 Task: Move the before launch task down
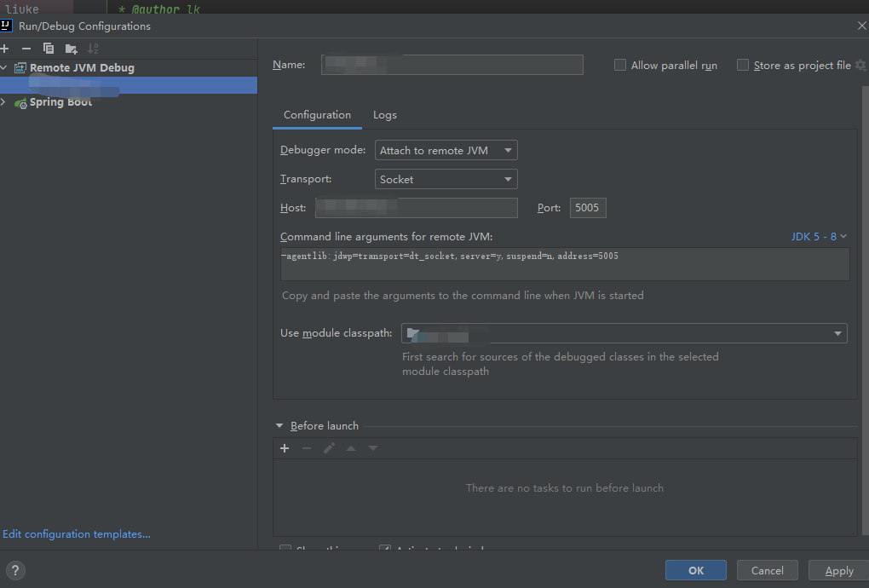pos(373,448)
